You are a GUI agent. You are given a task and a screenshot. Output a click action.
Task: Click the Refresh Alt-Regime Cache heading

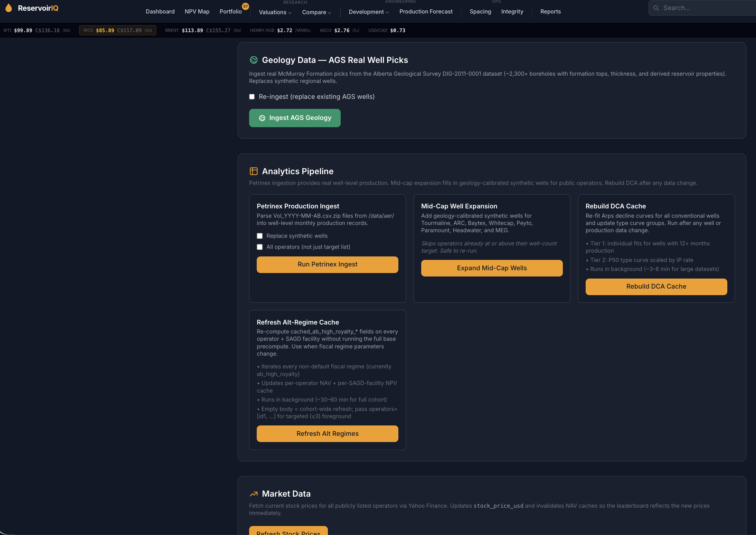point(298,322)
